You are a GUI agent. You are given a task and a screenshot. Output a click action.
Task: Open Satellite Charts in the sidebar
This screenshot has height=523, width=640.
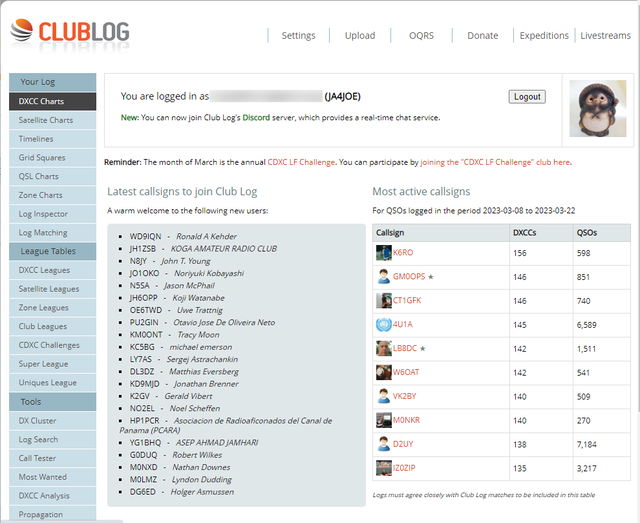click(x=53, y=120)
